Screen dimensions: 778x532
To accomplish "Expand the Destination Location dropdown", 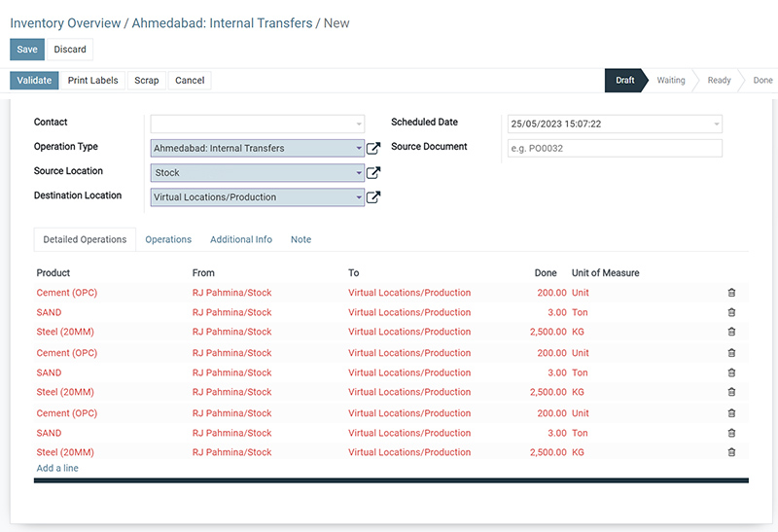I will [359, 197].
